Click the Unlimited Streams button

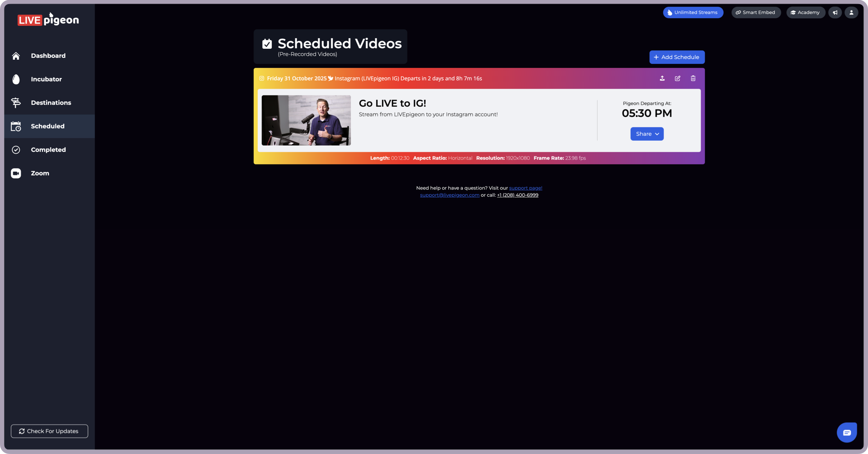click(693, 13)
